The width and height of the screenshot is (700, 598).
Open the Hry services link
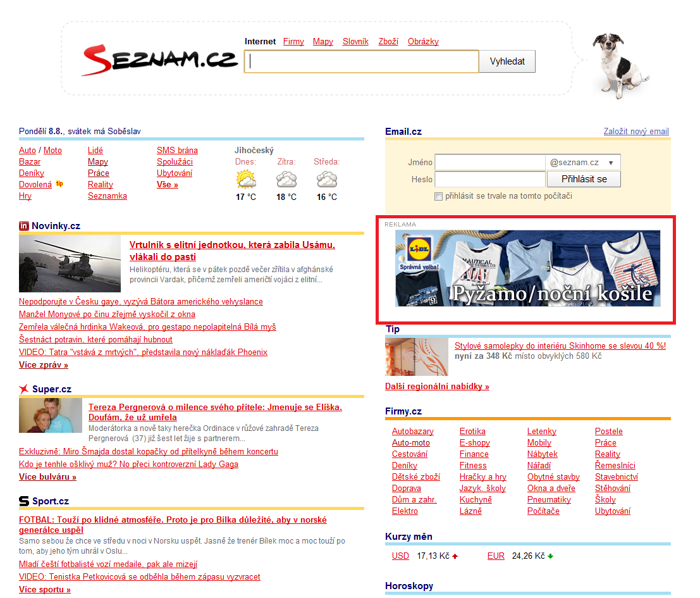25,196
